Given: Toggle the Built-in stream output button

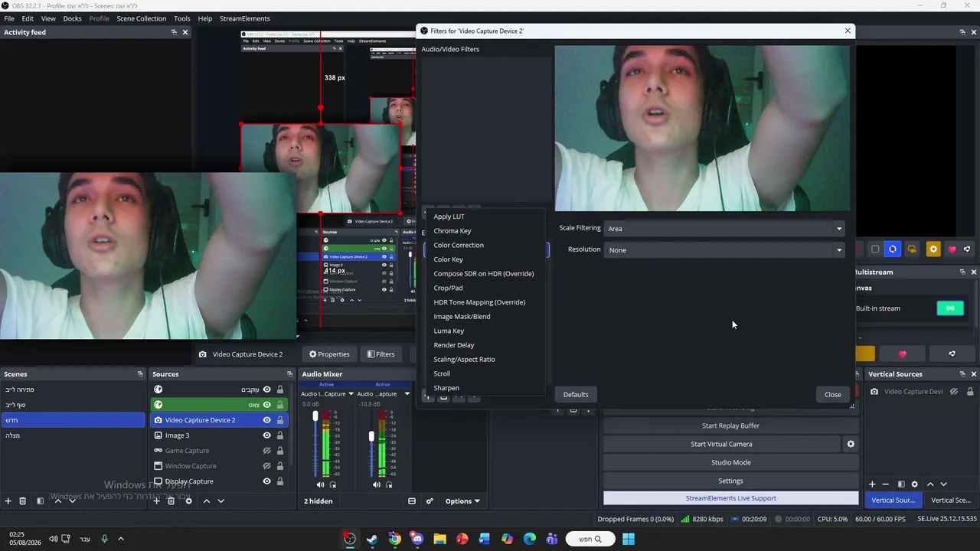Looking at the screenshot, I should point(950,308).
